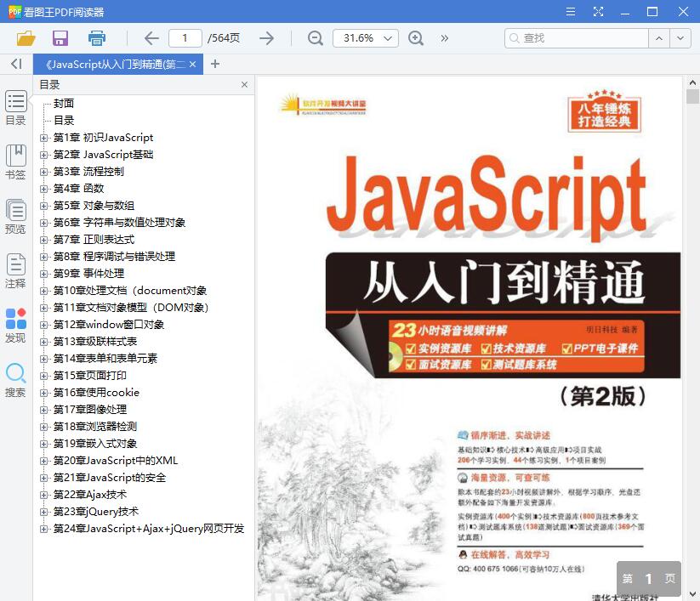Jump to 第24章JavaScript+Ajax+jQuery网页开发
This screenshot has width=700, height=601.
click(149, 529)
